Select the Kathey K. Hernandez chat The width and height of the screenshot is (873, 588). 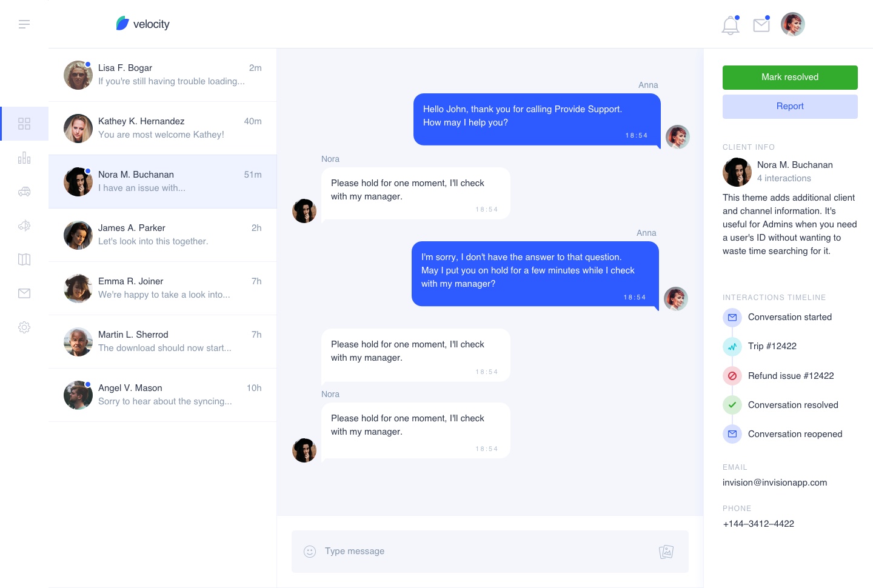point(162,129)
